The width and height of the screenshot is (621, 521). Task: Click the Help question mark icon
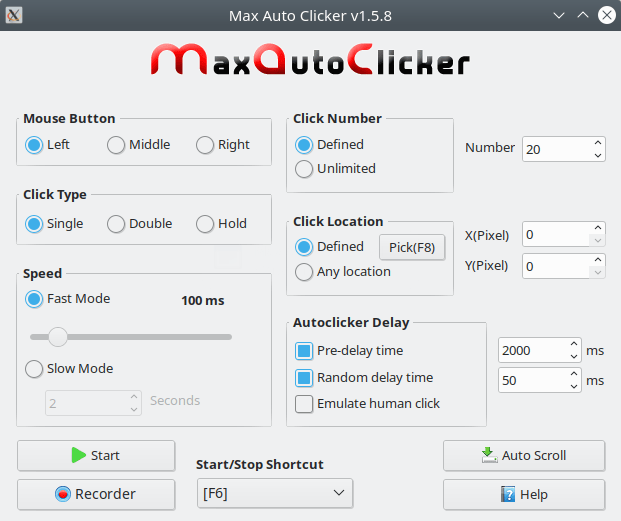click(x=508, y=494)
